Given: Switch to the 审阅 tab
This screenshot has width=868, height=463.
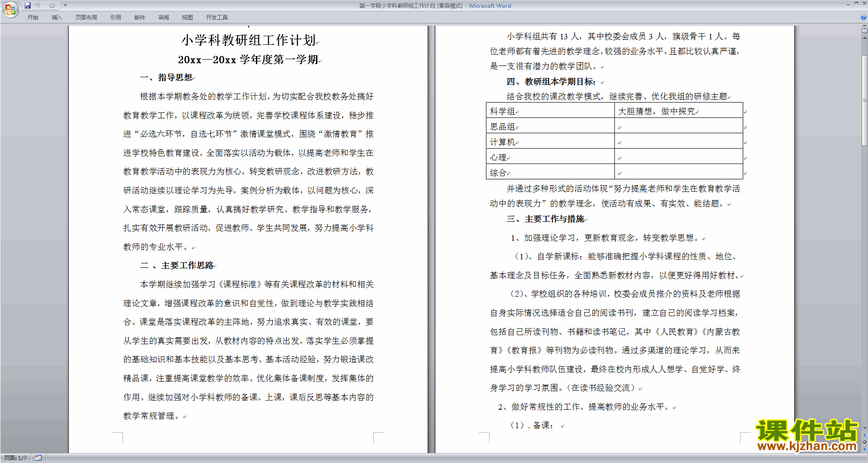Looking at the screenshot, I should (164, 17).
